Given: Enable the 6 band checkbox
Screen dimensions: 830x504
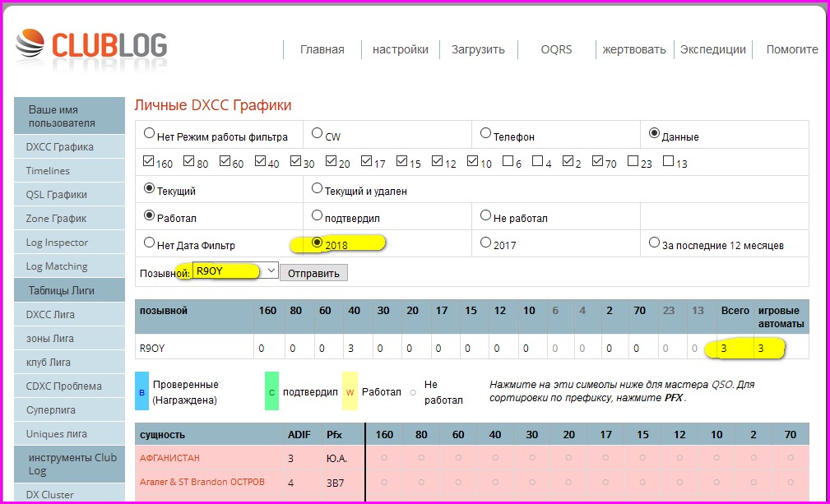Looking at the screenshot, I should point(508,162).
